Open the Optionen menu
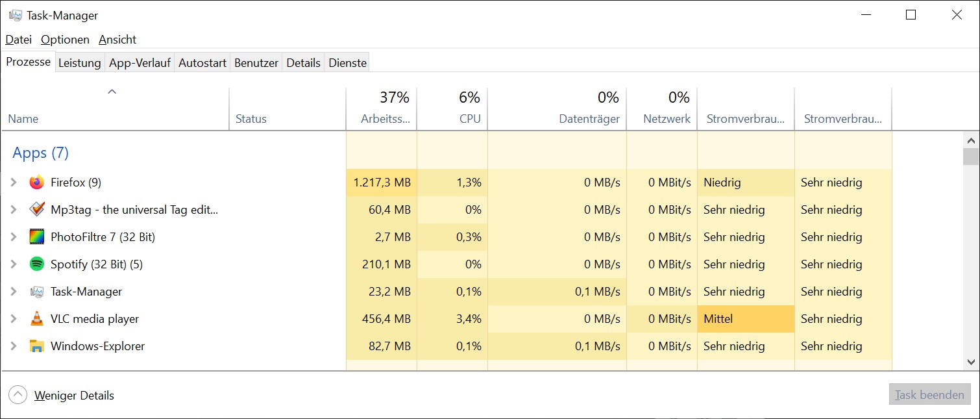The image size is (980, 419). [65, 40]
